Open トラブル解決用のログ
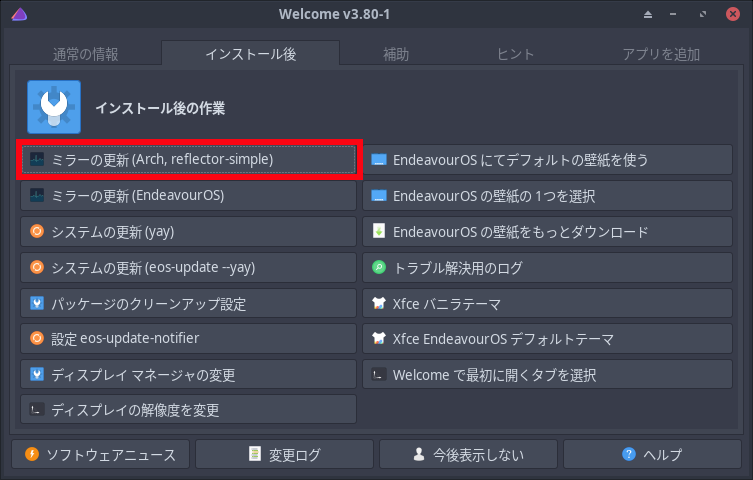753x480 pixels. click(x=547, y=267)
